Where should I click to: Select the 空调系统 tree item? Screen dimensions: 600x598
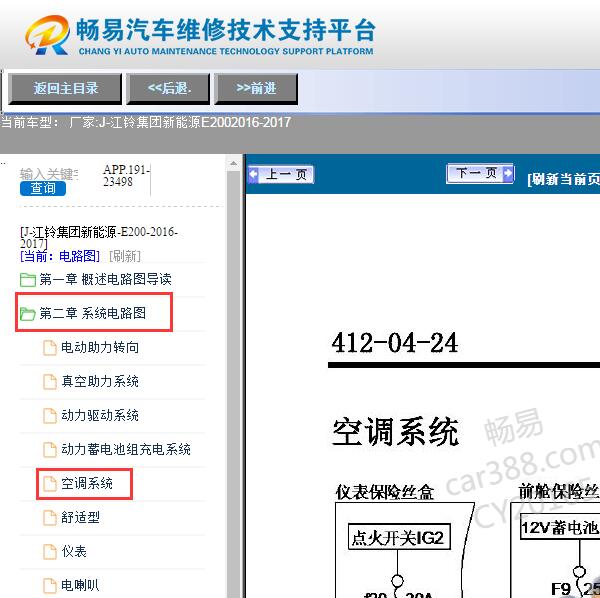[x=87, y=484]
